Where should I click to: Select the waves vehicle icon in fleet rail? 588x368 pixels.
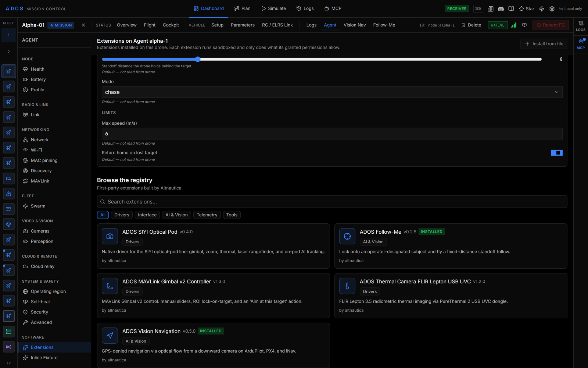click(9, 209)
